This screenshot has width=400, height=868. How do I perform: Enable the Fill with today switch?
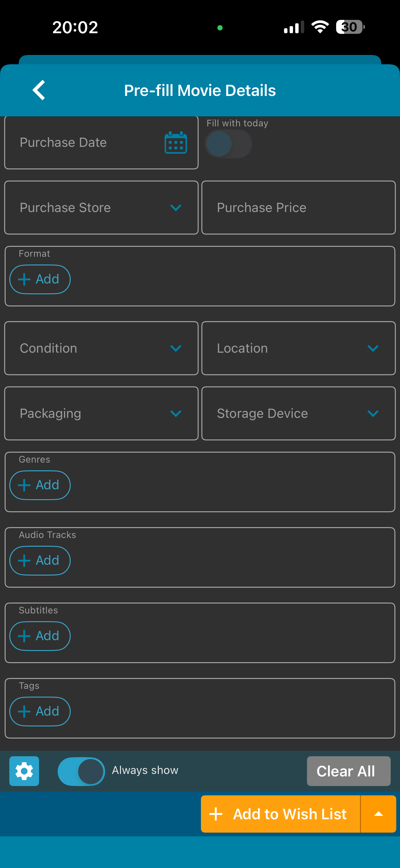[x=228, y=144]
